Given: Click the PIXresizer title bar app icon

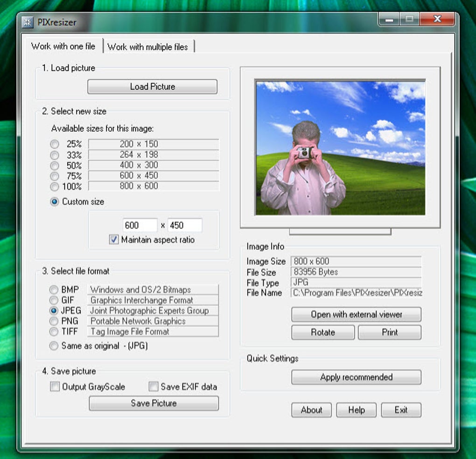Looking at the screenshot, I should coord(28,22).
